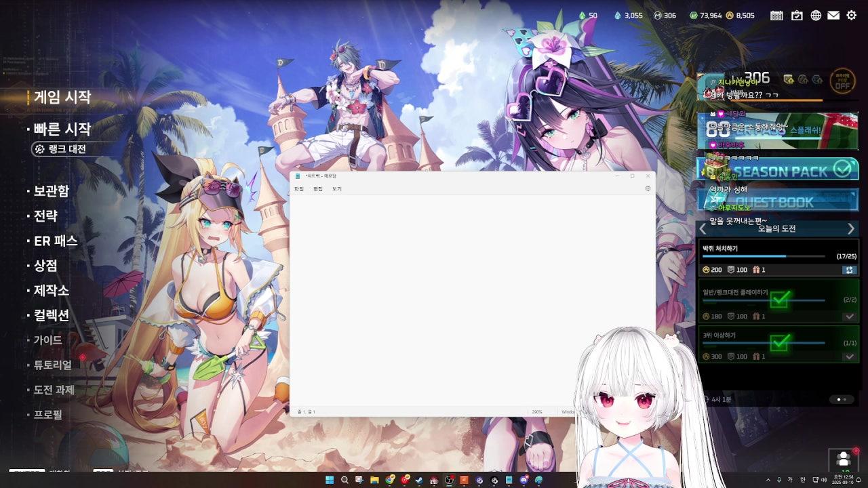Open Notepad's 파일 menu
The height and width of the screenshot is (488, 868).
pyautogui.click(x=299, y=188)
